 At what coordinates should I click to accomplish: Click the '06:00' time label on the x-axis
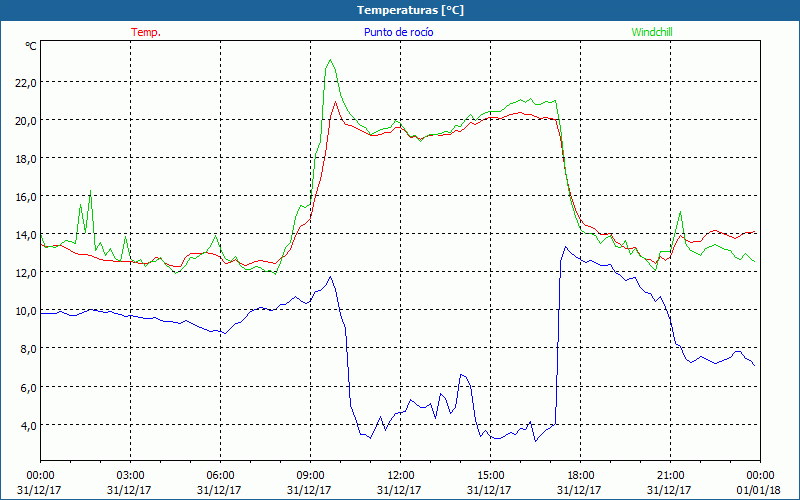tap(220, 475)
